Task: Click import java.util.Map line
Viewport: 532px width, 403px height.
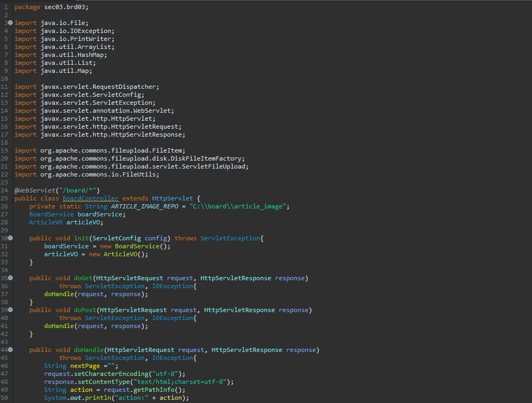Action: tap(53, 71)
